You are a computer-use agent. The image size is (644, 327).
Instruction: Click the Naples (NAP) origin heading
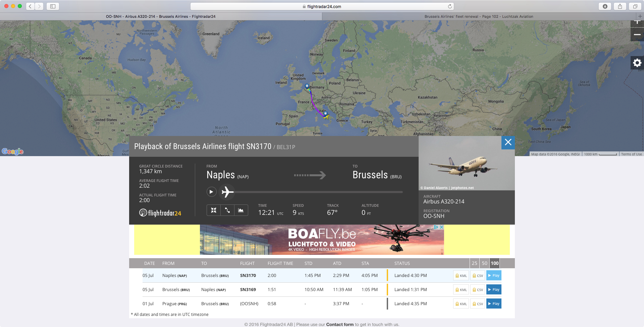[227, 175]
